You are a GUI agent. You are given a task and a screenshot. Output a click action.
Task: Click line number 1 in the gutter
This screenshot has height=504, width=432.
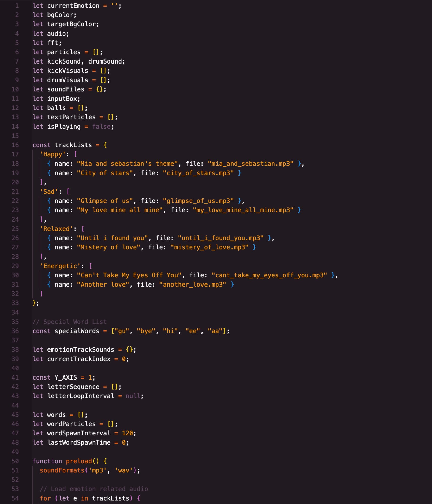[17, 6]
